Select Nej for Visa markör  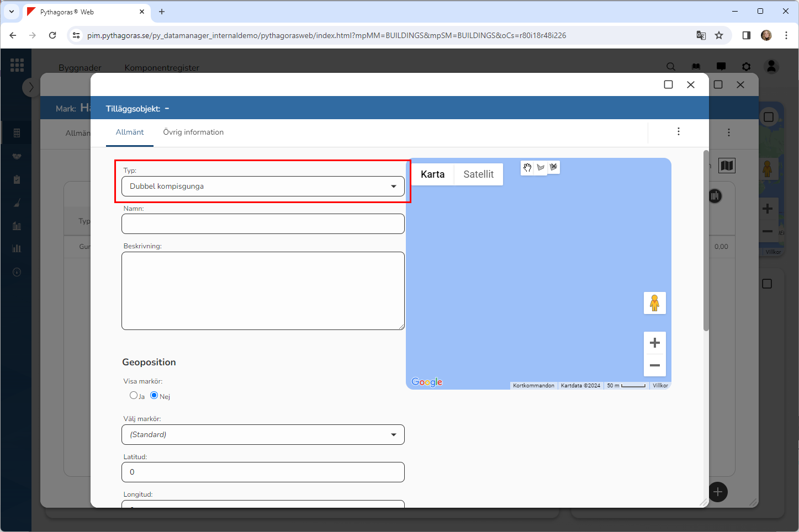[x=154, y=395]
